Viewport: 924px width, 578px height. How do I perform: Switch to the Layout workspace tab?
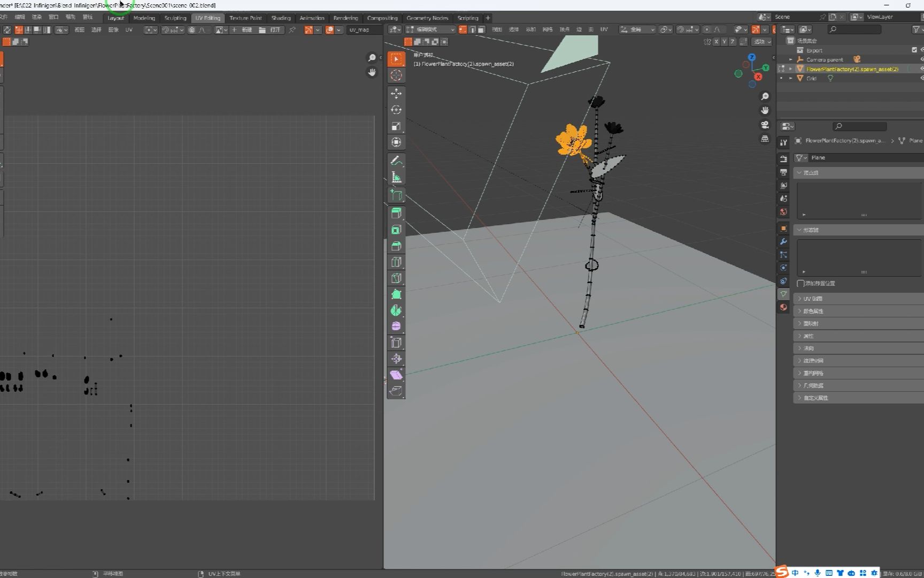[115, 18]
